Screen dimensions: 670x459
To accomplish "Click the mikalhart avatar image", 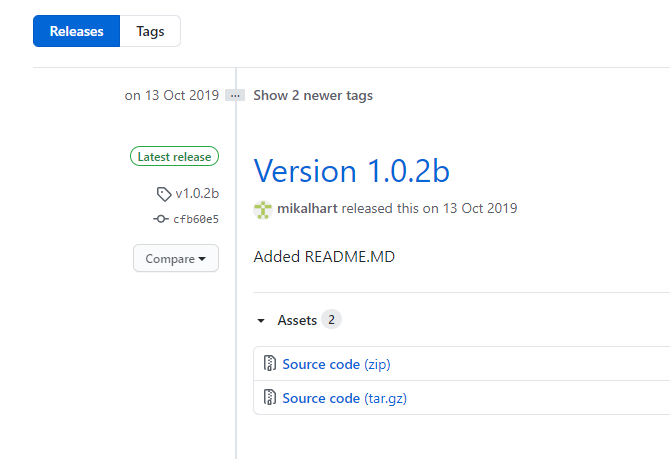I will coord(263,209).
